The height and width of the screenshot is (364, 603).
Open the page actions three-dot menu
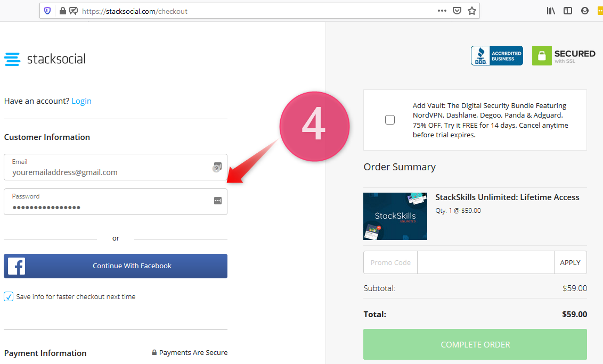pyautogui.click(x=442, y=10)
